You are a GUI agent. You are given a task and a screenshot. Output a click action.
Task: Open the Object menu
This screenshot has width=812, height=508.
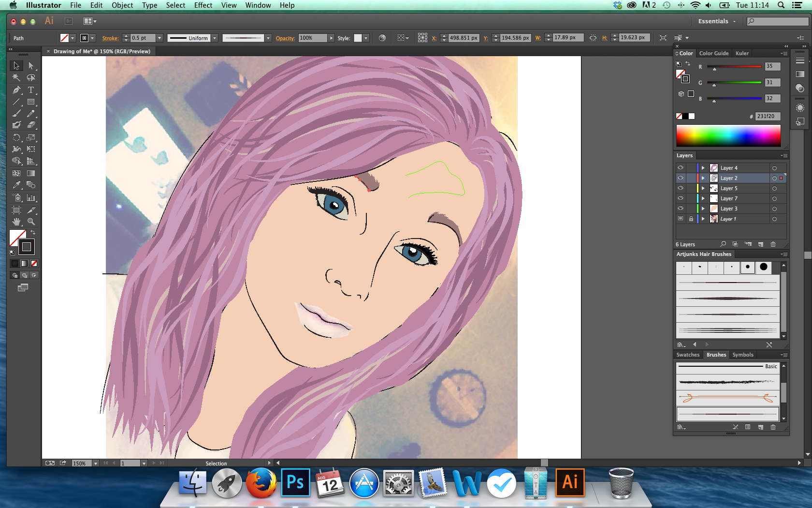(x=122, y=5)
